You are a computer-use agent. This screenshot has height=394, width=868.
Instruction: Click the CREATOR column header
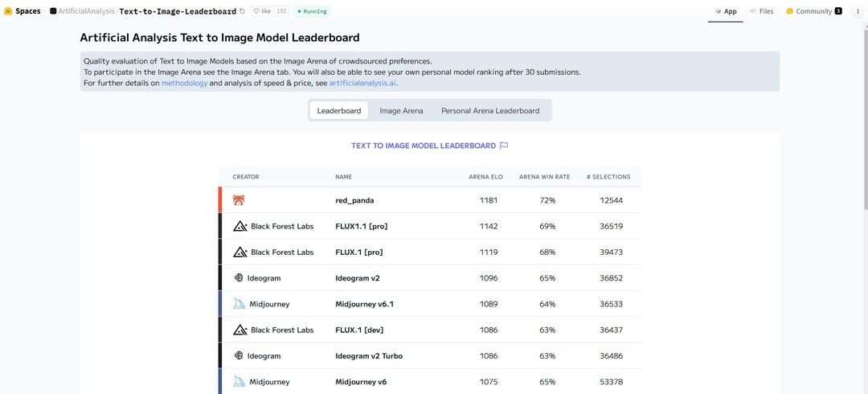coord(246,177)
